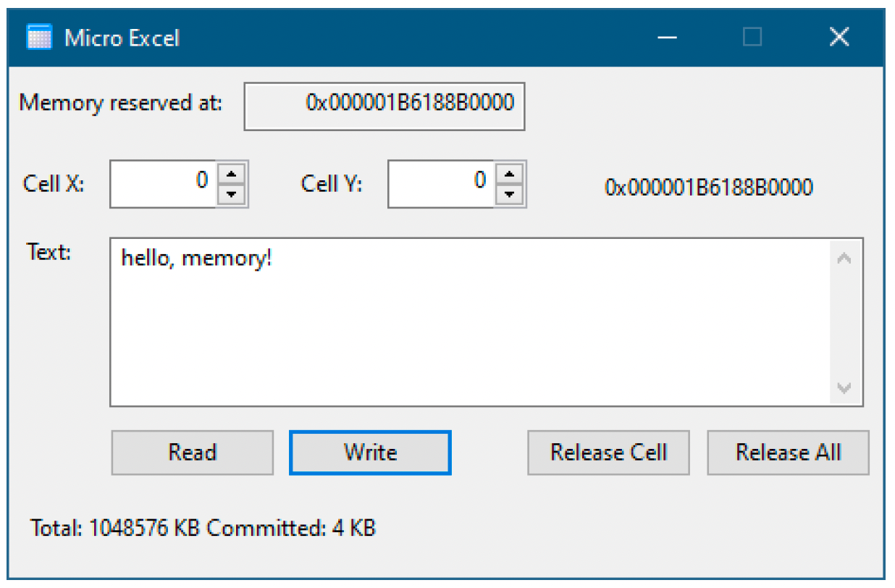Image resolution: width=895 pixels, height=588 pixels.
Task: Click the text box vertical scrollbar track
Action: [x=844, y=322]
